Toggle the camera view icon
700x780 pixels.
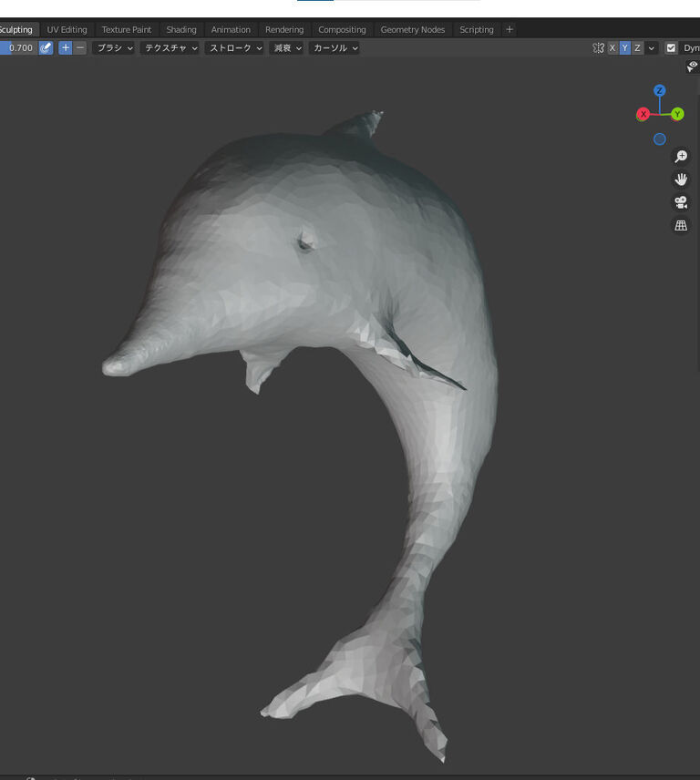pos(680,202)
